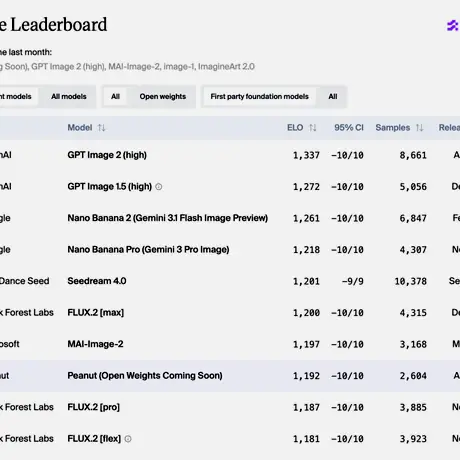
Task: Click ELO value 1,181
Action: tap(306, 439)
